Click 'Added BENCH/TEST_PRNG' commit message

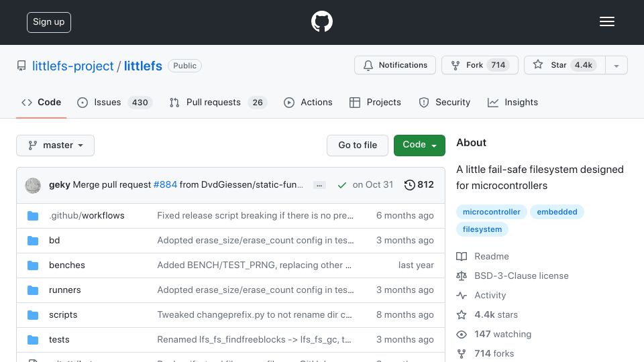(x=254, y=265)
